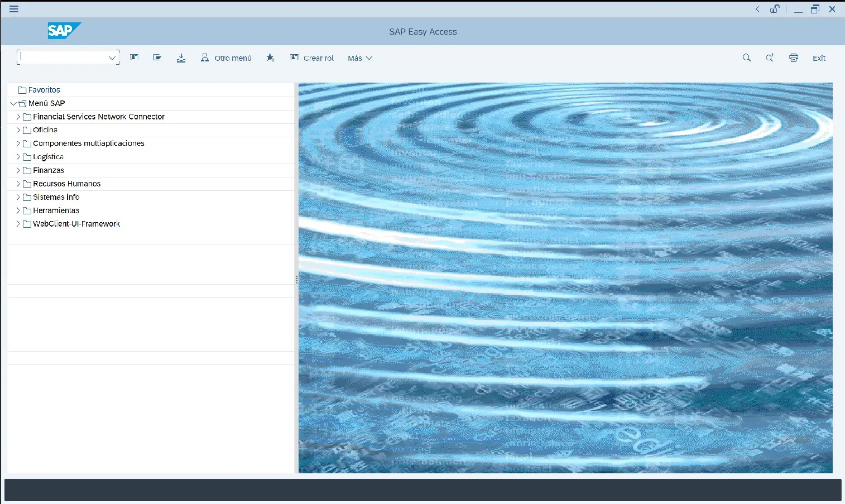845x504 pixels.
Task: Click the Otro menú button
Action: tap(226, 58)
